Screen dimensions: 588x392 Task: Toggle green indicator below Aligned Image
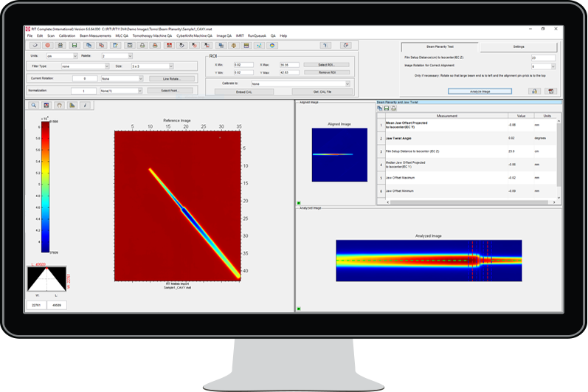pos(299,202)
